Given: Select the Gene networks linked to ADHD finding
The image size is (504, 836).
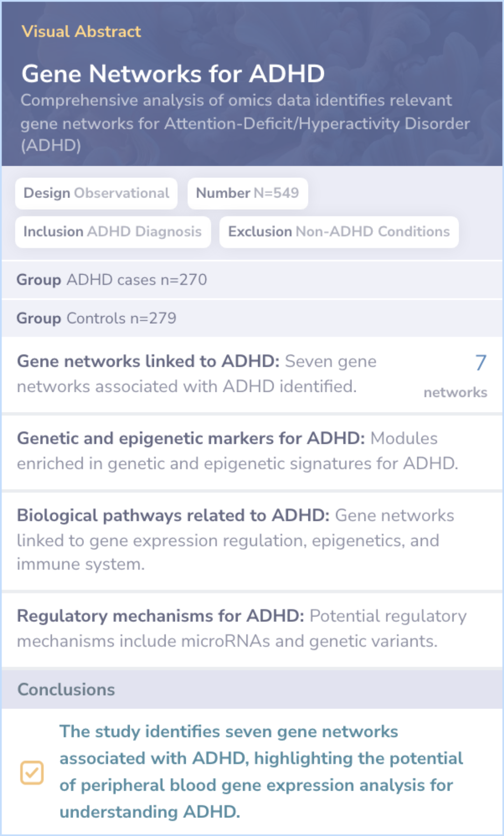Looking at the screenshot, I should (x=252, y=375).
